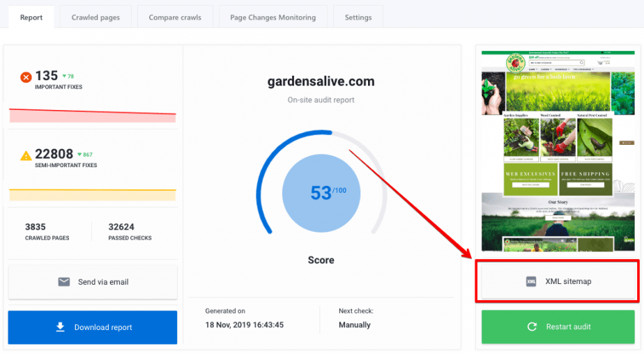Click the yellow semi-important fixes trend chart
Viewport: 644px width, 353px height.
point(93,194)
